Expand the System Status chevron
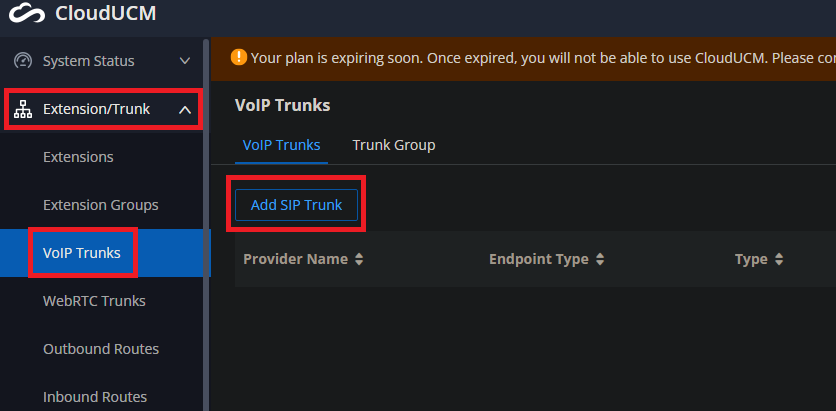The height and width of the screenshot is (411, 836). point(184,61)
